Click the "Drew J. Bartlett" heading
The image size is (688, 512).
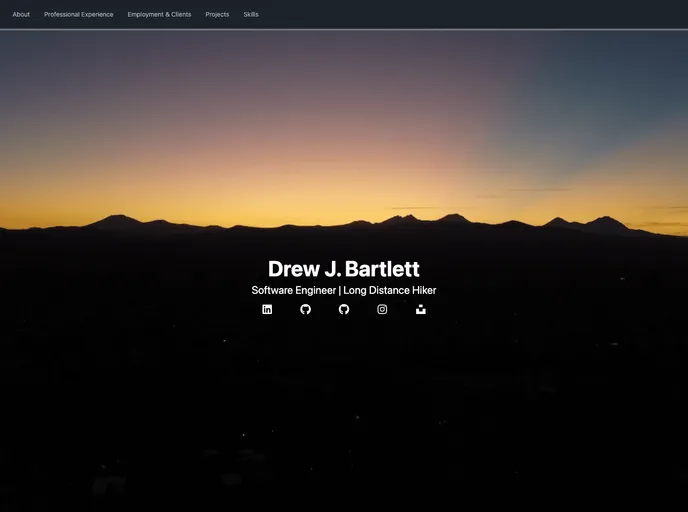tap(344, 269)
